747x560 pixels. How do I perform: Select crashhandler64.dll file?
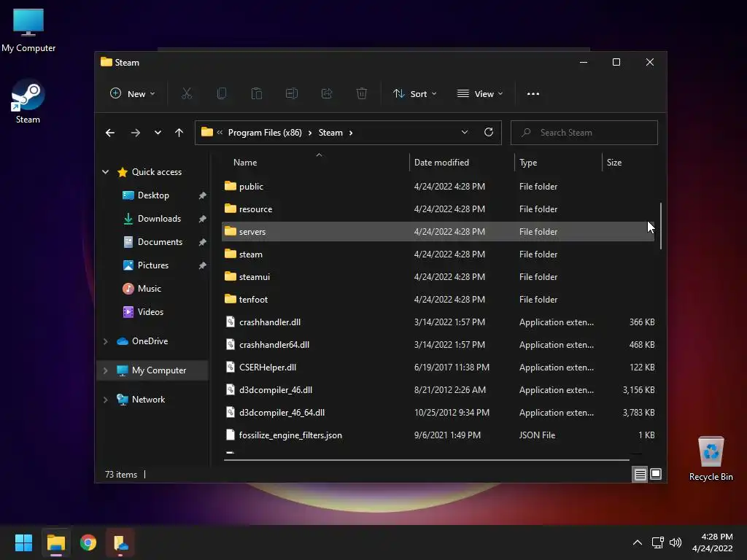click(438, 345)
